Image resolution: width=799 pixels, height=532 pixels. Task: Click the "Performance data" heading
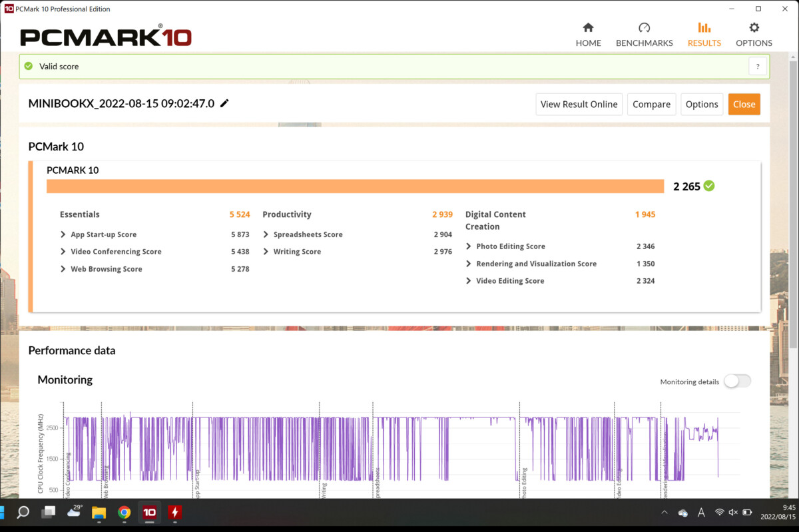[x=72, y=350]
